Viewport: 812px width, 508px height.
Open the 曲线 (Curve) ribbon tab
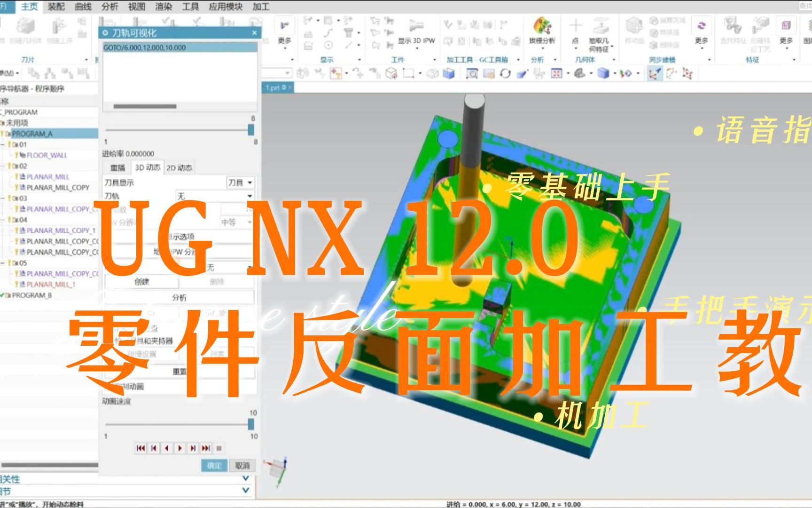83,7
